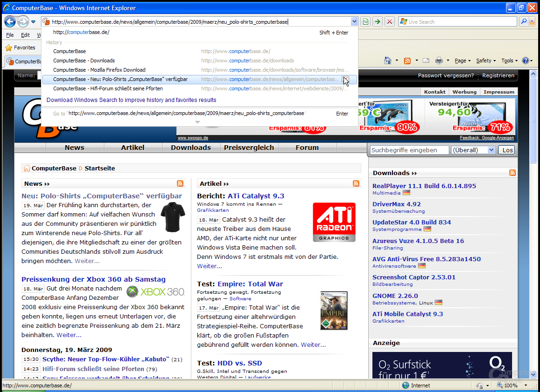Click the blue Help question mark icon

(525, 61)
